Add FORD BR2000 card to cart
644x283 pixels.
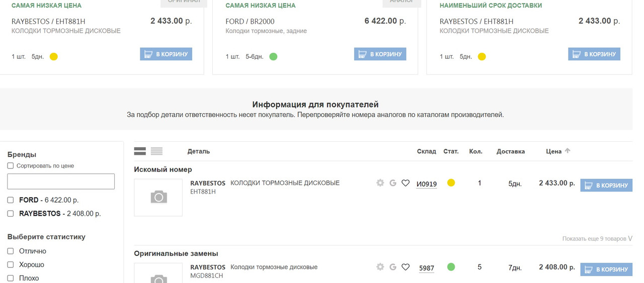pyautogui.click(x=380, y=54)
